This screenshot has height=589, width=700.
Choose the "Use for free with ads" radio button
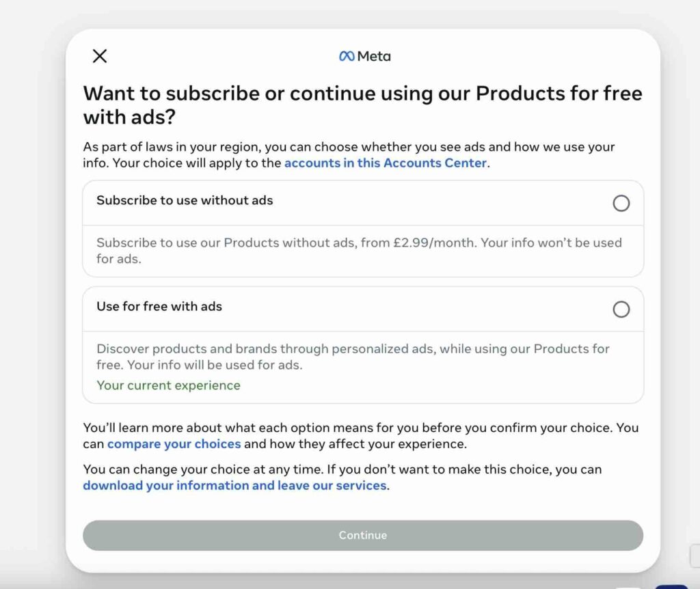[621, 310]
